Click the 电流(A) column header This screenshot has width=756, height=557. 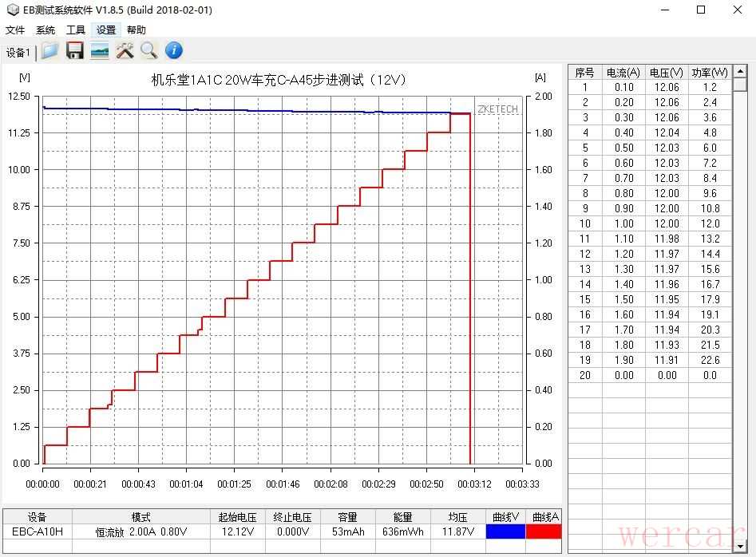pyautogui.click(x=623, y=73)
